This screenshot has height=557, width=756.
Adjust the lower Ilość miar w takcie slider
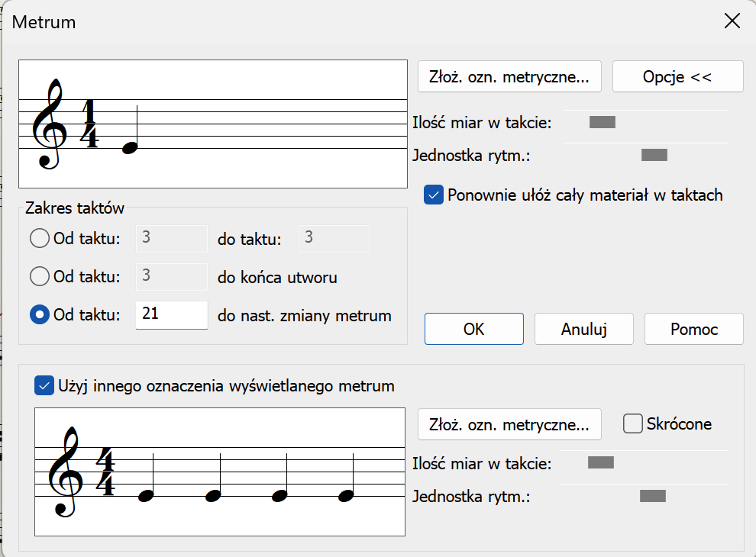601,462
